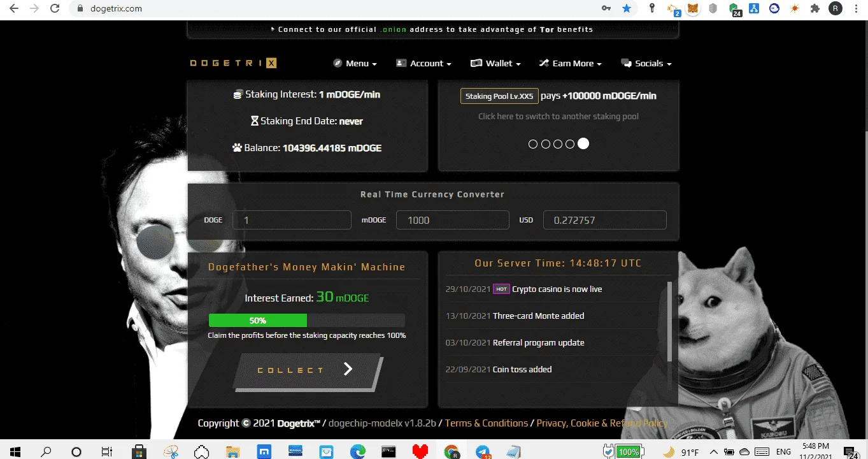Screen dimensions: 868x459
Task: Open the MetaMask fox extension
Action: pos(694,8)
